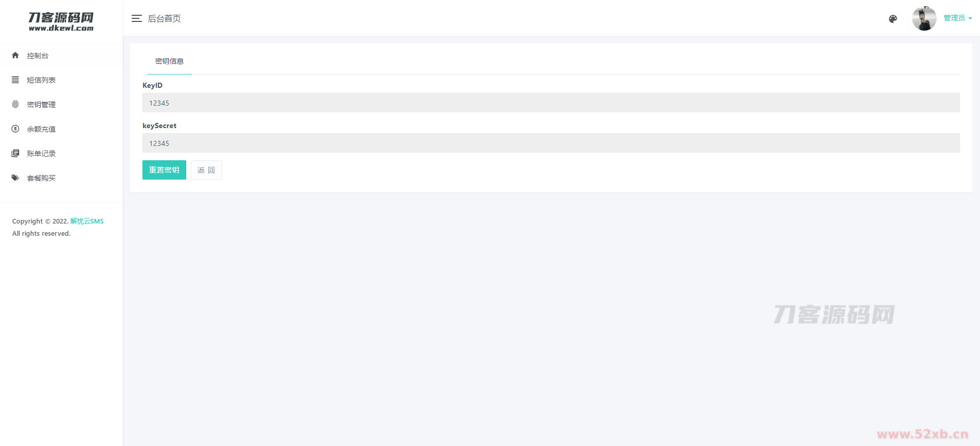The image size is (980, 446).
Task: Click the book icon beside 账单记录
Action: pyautogui.click(x=15, y=153)
